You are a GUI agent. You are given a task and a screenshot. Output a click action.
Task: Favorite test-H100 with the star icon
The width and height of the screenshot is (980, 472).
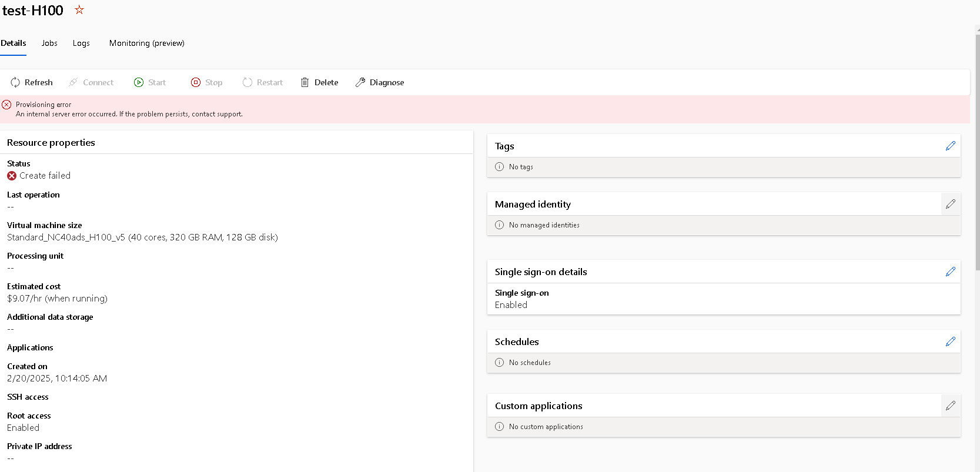point(79,10)
